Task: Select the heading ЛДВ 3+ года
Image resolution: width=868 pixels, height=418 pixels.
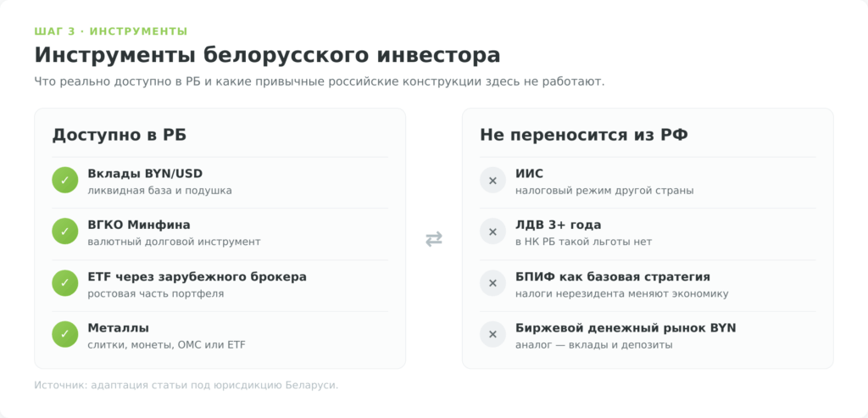Action: 558,226
